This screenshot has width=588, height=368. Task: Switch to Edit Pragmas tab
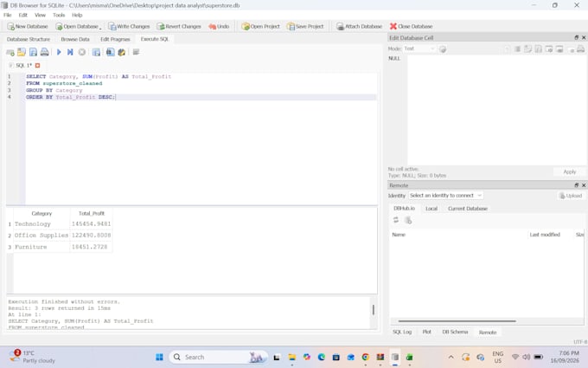point(115,39)
